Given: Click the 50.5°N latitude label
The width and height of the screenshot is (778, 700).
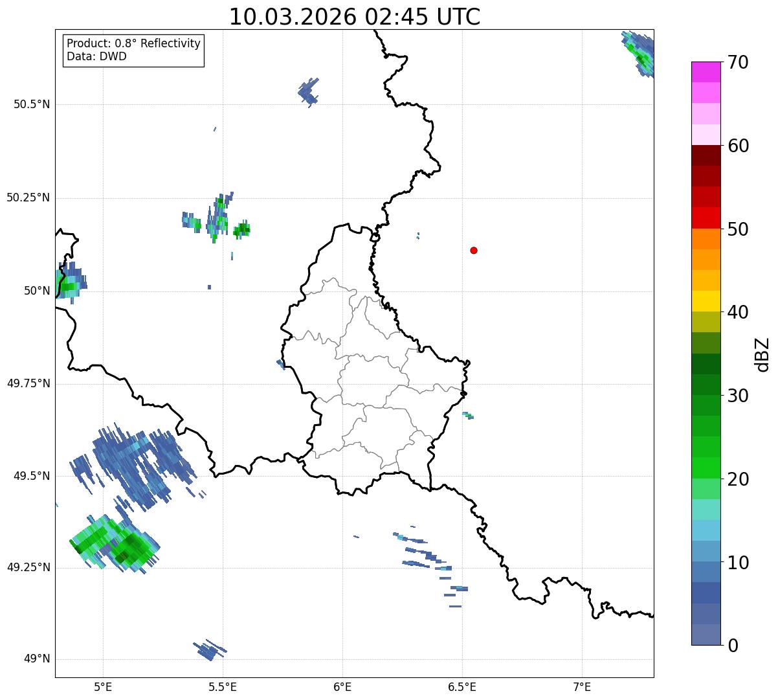Looking at the screenshot, I should click(x=32, y=104).
